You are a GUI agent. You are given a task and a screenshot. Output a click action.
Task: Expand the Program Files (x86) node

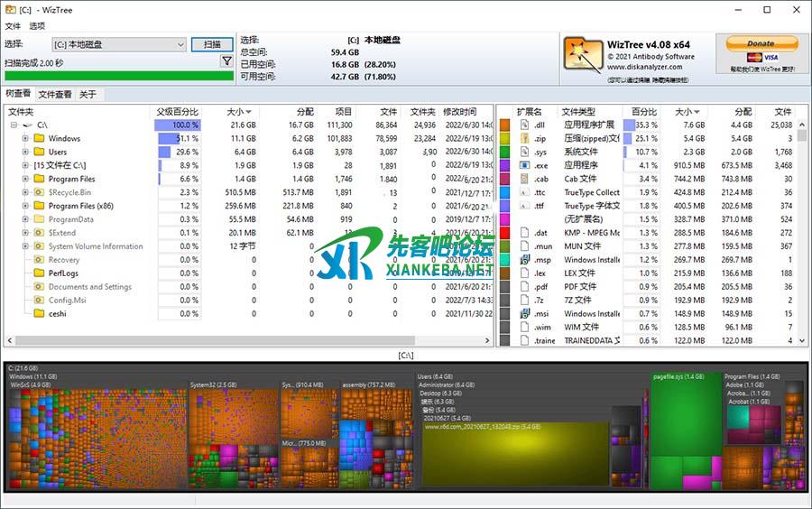point(25,206)
